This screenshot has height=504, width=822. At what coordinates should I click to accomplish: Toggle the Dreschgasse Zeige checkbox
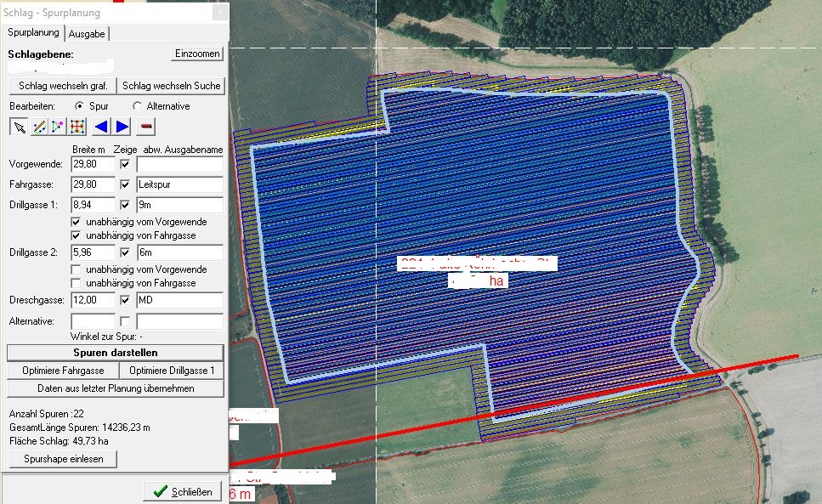(125, 300)
